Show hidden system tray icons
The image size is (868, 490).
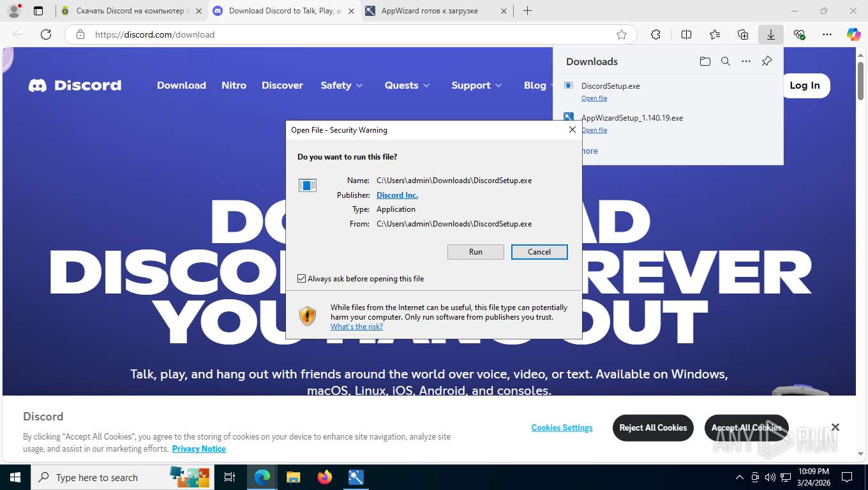tap(740, 477)
